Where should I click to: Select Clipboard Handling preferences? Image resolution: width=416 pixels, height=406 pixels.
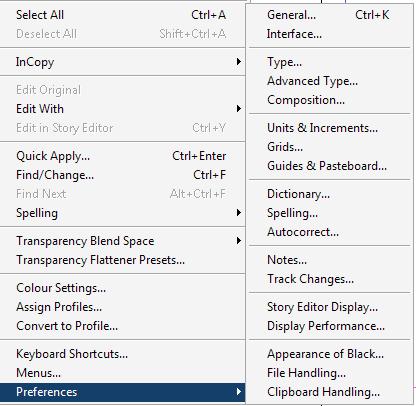tap(329, 392)
